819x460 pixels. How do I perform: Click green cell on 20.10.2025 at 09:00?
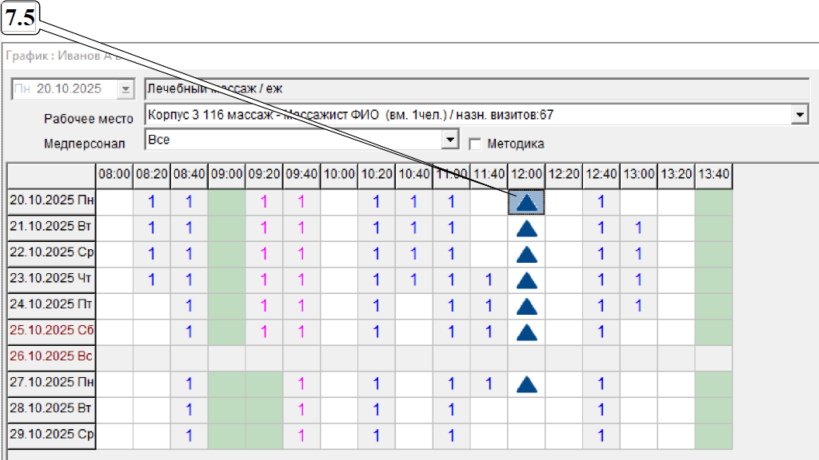point(227,202)
